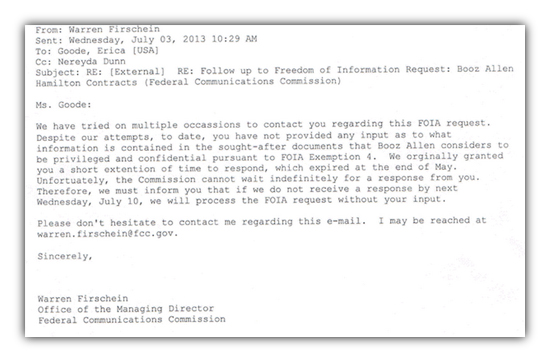Click warren.firschein@fcc.gov email address

(x=105, y=234)
